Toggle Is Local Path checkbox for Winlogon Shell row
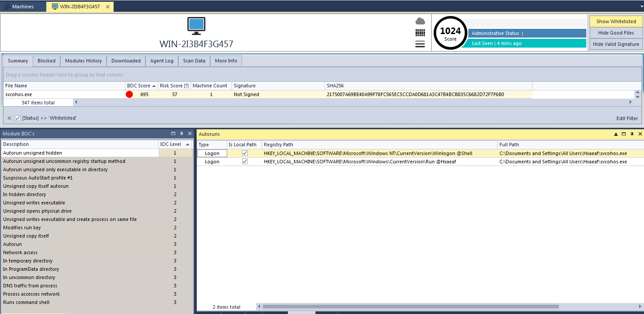 [245, 153]
